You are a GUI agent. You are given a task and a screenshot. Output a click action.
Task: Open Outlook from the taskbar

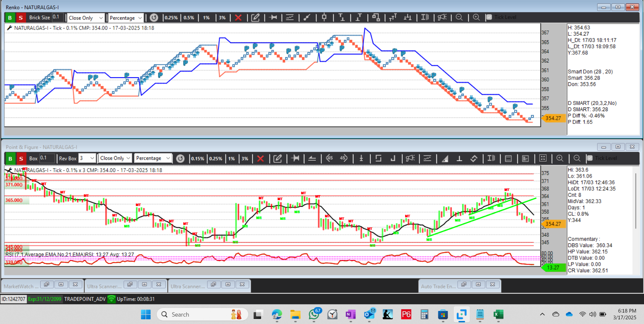click(x=369, y=315)
